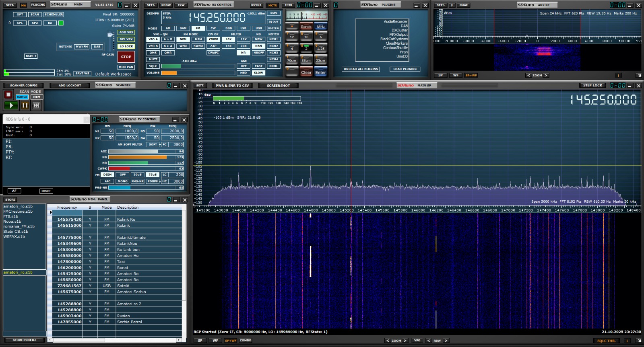Click the scanner pause icon
The width and height of the screenshot is (644, 347).
pos(25,105)
